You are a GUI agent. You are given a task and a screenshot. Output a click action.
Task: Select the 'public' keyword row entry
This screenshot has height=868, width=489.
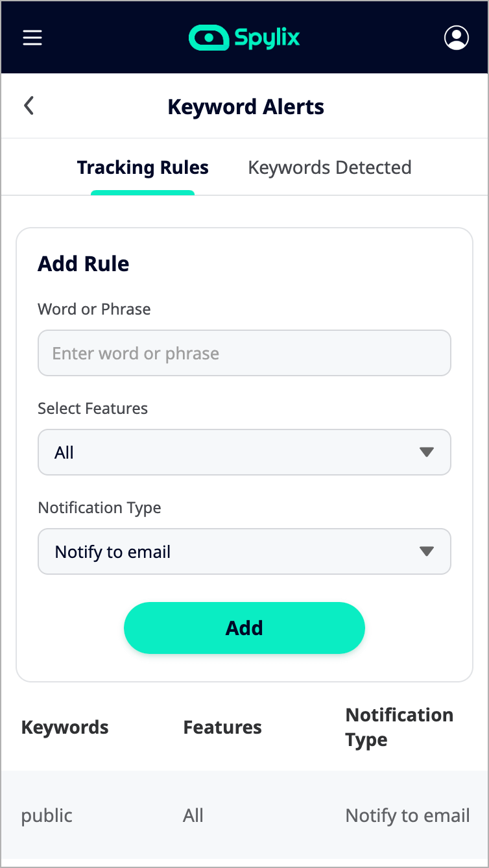pos(47,815)
